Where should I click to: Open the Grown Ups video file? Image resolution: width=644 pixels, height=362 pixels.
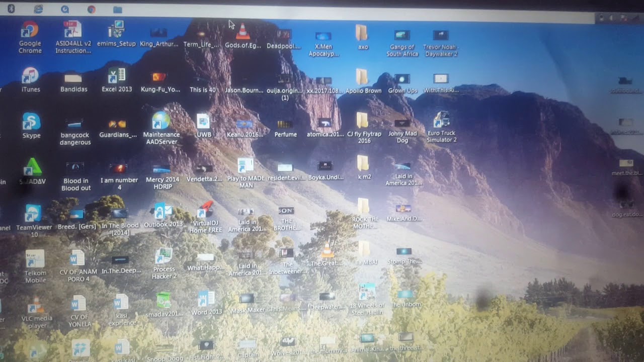click(403, 84)
